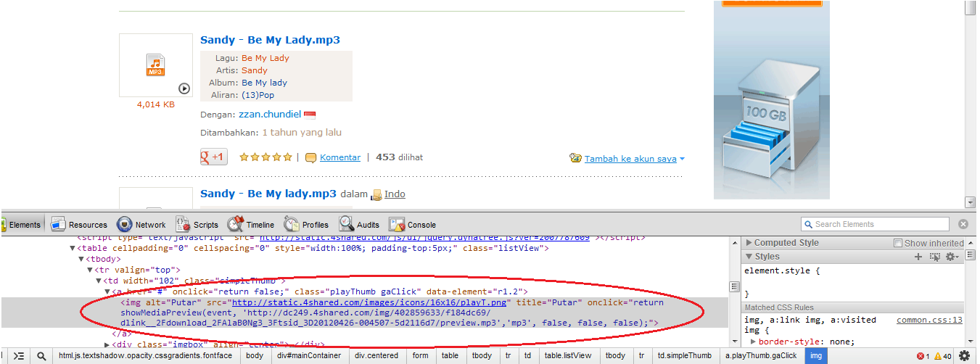
Task: Show the console drawer icon
Action: click(19, 356)
